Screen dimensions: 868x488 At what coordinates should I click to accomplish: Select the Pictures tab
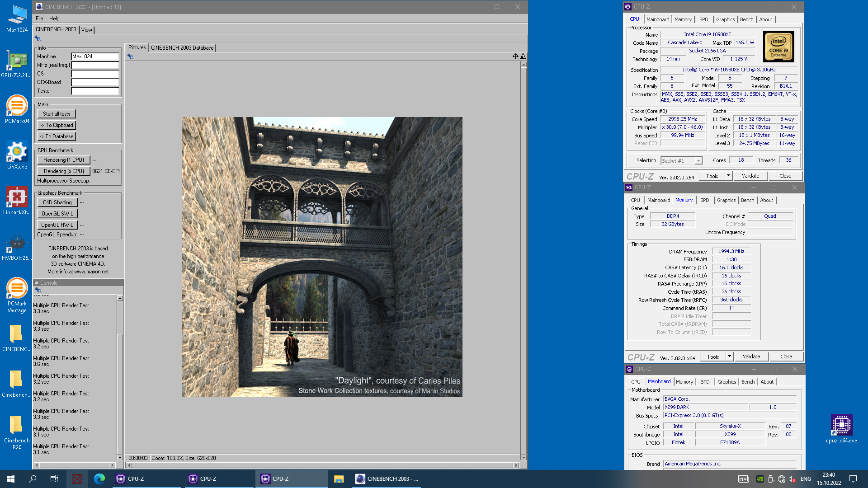point(137,47)
